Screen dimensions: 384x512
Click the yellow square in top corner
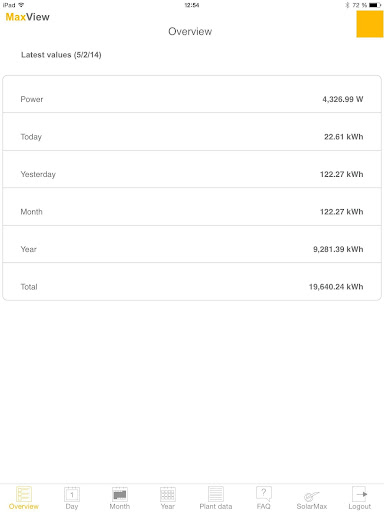(x=370, y=24)
